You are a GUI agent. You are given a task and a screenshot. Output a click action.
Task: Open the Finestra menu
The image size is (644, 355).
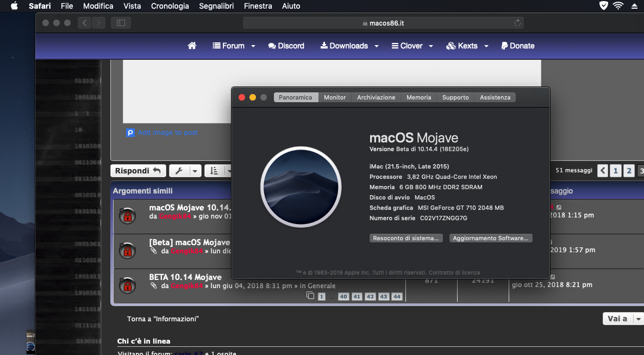258,6
